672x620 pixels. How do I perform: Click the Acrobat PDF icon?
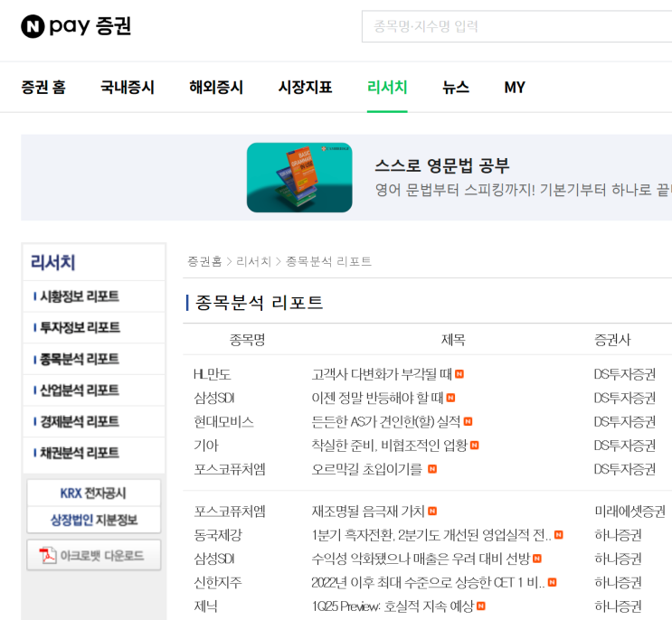48,555
